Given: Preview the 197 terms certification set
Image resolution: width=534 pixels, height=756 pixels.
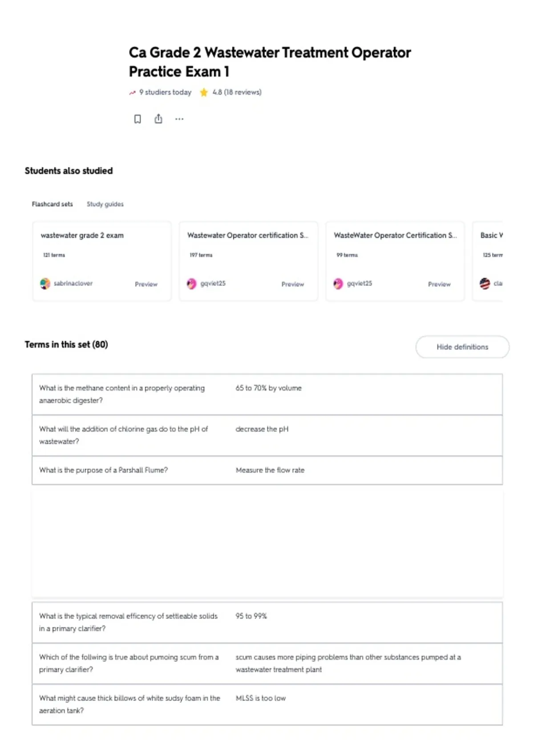Looking at the screenshot, I should [292, 284].
